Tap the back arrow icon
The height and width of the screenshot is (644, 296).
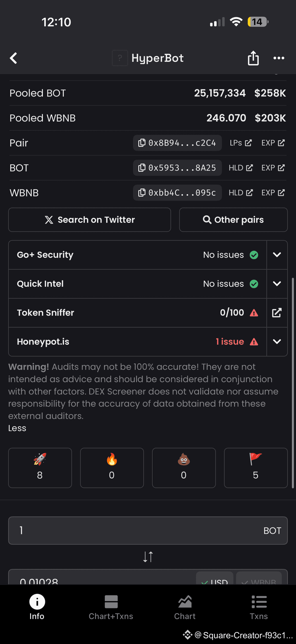point(14,58)
